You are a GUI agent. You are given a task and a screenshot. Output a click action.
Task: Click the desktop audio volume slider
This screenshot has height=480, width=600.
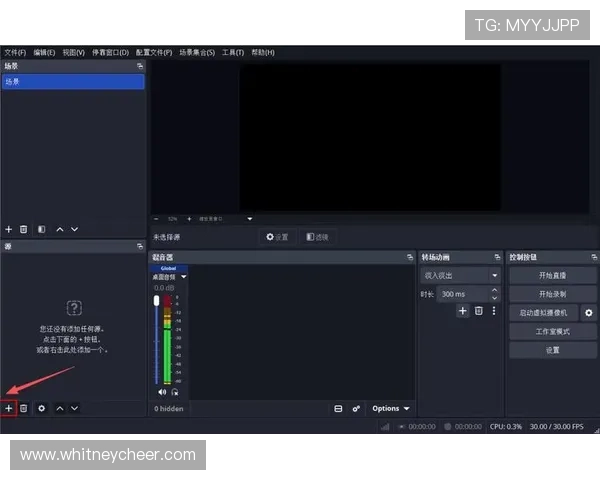[156, 340]
